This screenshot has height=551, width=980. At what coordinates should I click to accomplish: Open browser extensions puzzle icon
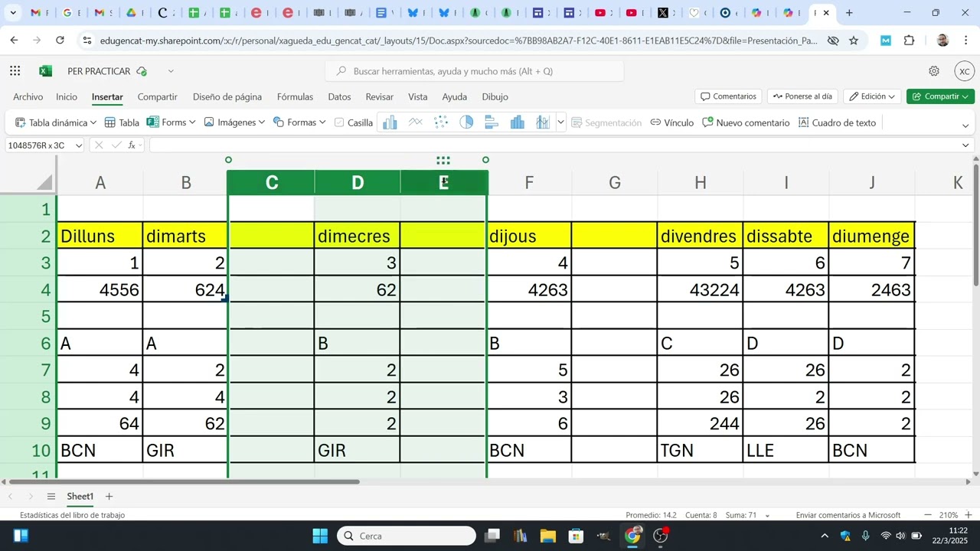[x=910, y=41]
